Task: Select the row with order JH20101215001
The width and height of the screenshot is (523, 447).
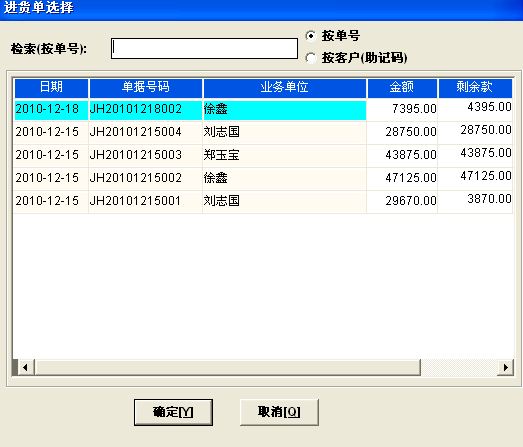Action: (x=263, y=201)
